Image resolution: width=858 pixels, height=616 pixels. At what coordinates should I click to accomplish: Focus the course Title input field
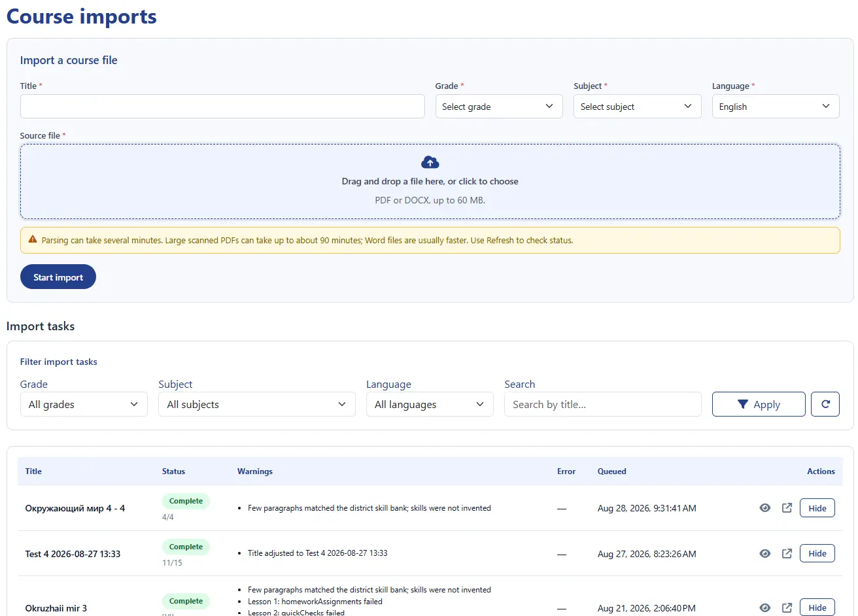coord(222,107)
